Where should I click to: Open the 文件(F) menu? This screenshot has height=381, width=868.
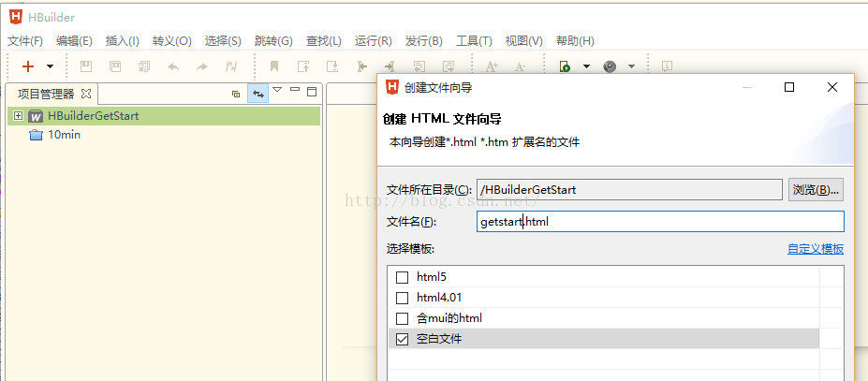pos(25,41)
